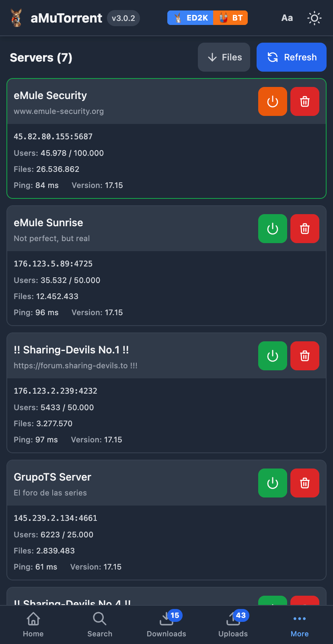Screen dimensions: 333x644
Task: Toggle light mode with the sun icon
Action: click(x=314, y=18)
